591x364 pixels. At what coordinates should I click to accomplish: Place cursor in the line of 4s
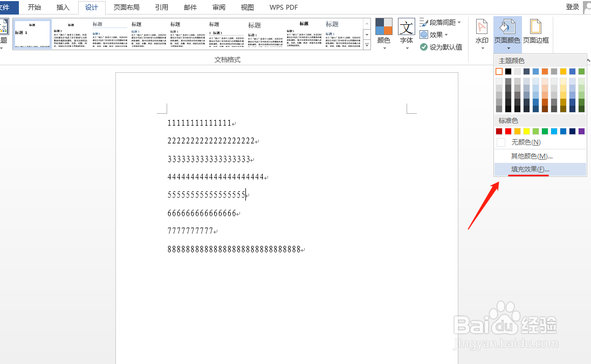216,177
